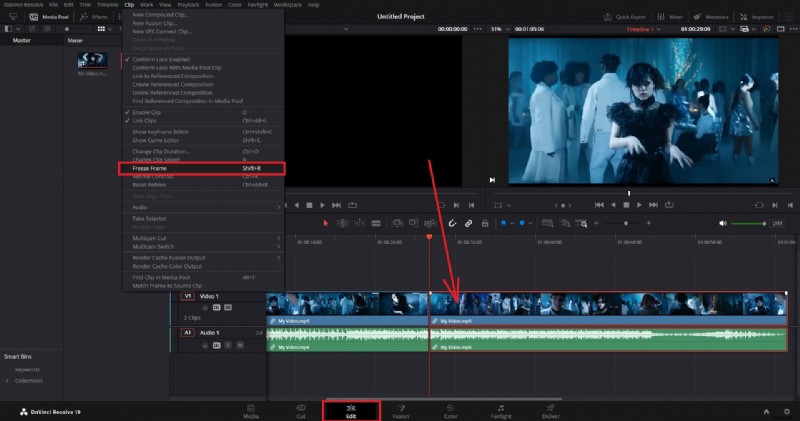Add a marker with the Marker icon
The height and width of the screenshot is (421, 800).
coord(522,223)
